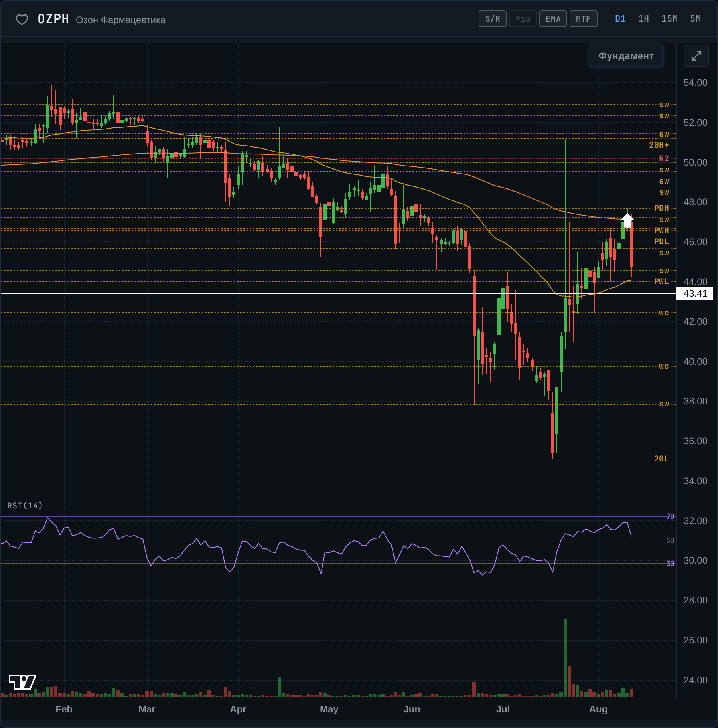Switch to the 1H timeframe
718x728 pixels.
click(643, 19)
